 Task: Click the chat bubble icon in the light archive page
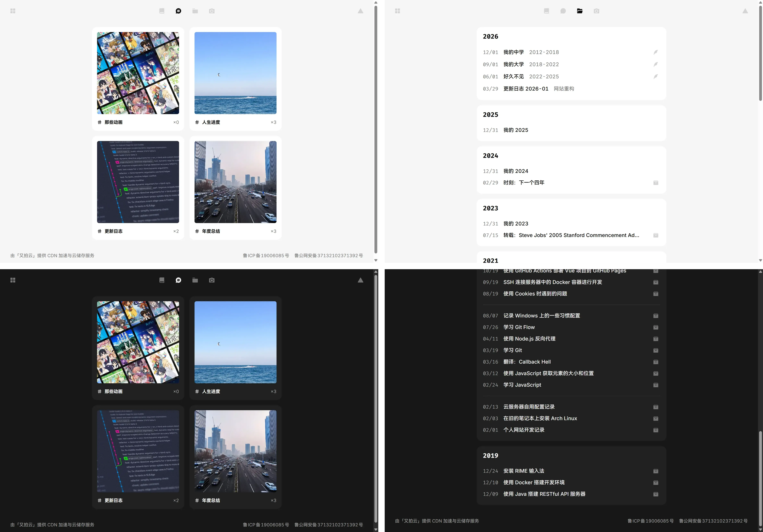pos(563,11)
